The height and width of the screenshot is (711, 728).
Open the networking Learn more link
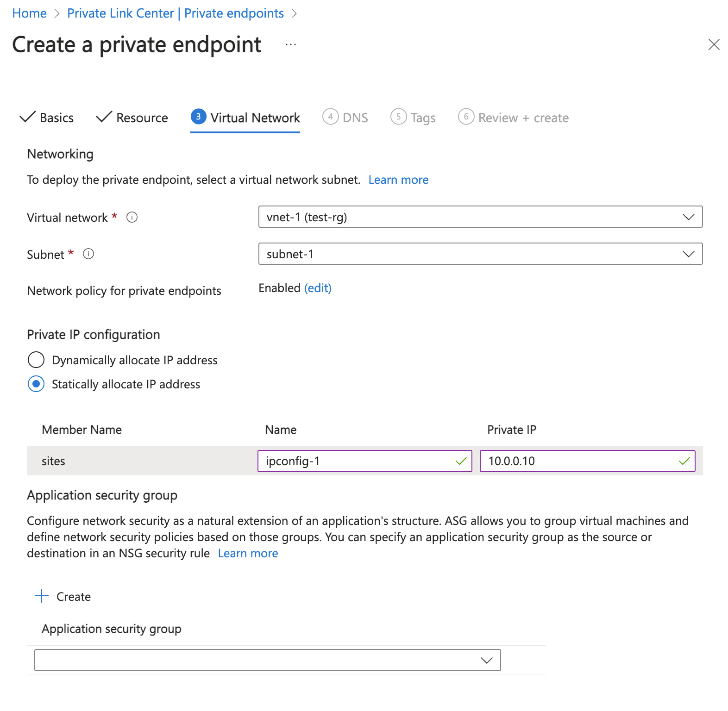pos(398,180)
